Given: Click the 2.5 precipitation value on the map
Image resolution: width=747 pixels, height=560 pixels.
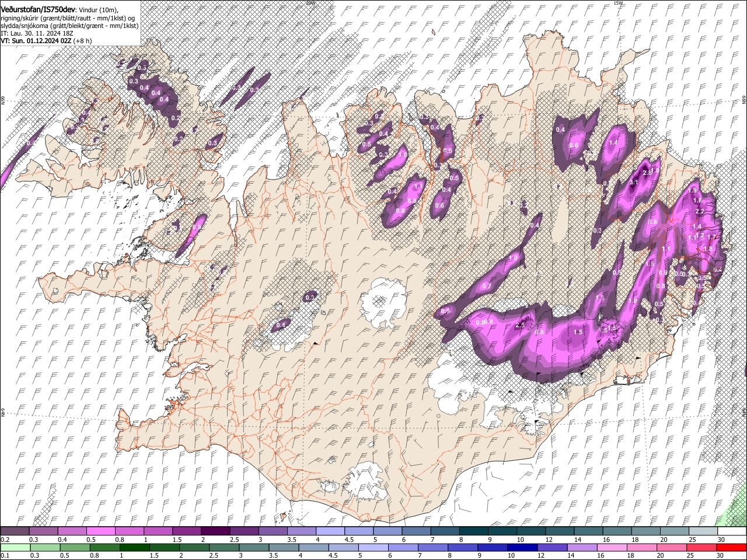Looking at the screenshot, I should [521, 325].
